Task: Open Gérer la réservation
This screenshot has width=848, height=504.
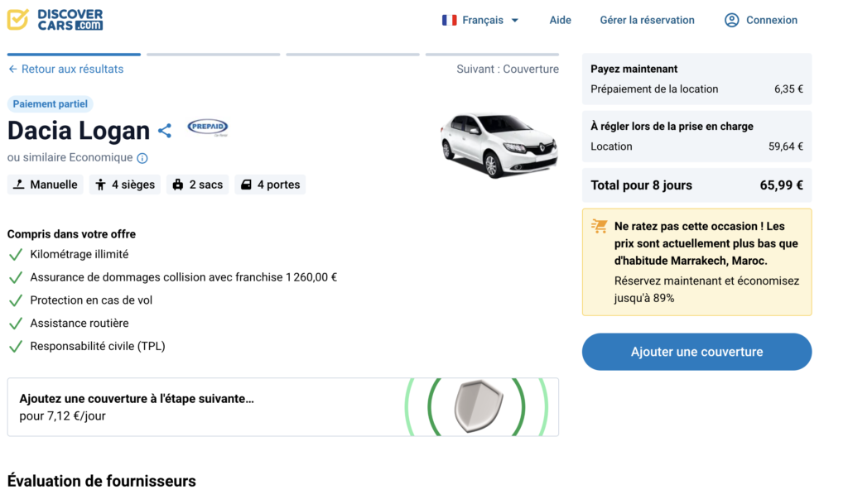Action: [648, 20]
